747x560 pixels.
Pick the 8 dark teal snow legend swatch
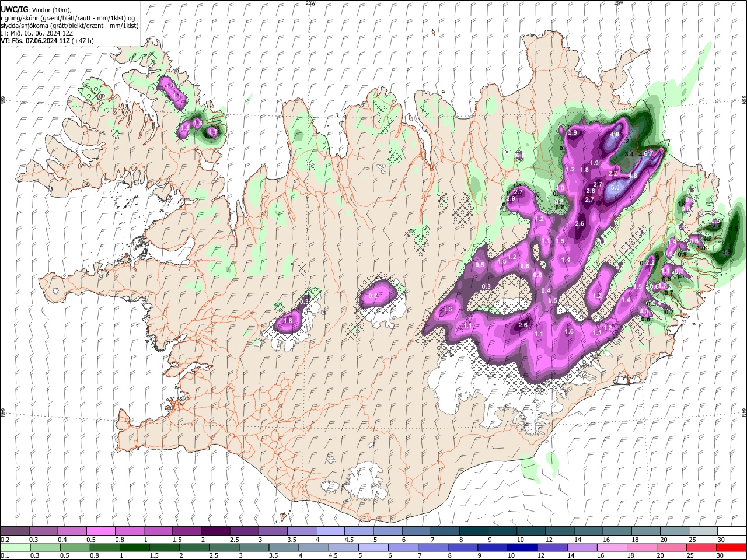click(473, 531)
